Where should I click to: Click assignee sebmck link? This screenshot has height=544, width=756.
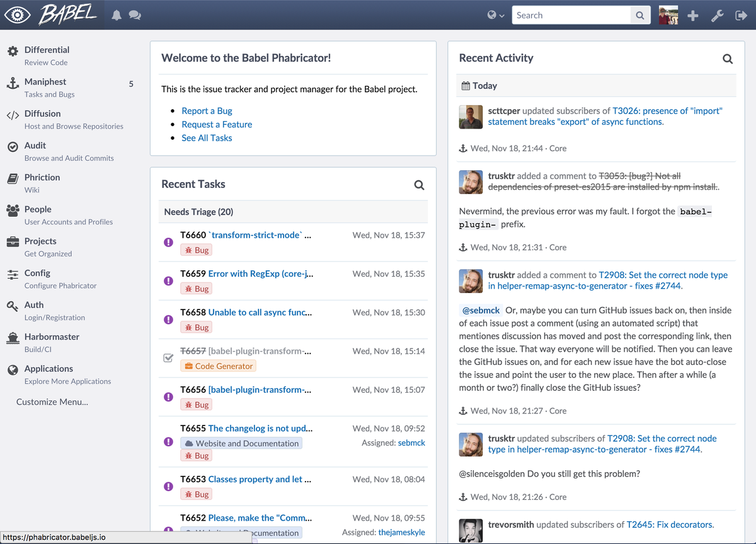pos(411,443)
